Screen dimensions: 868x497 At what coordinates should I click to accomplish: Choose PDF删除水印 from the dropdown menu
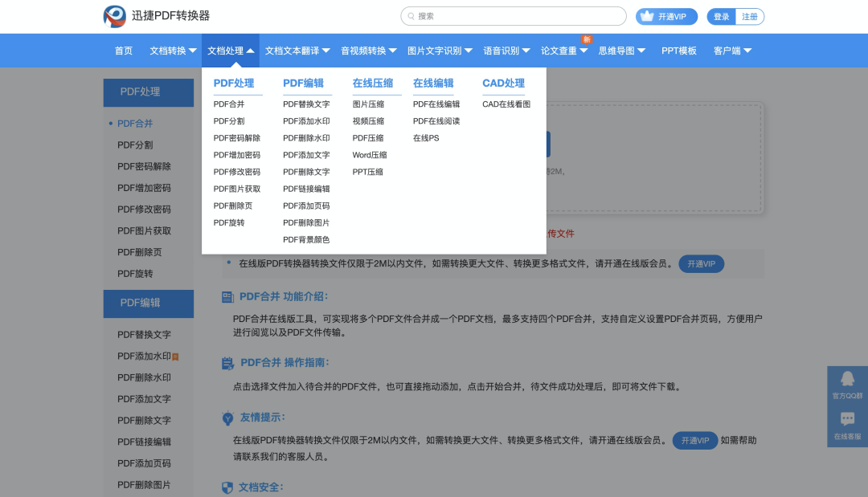[x=306, y=138]
